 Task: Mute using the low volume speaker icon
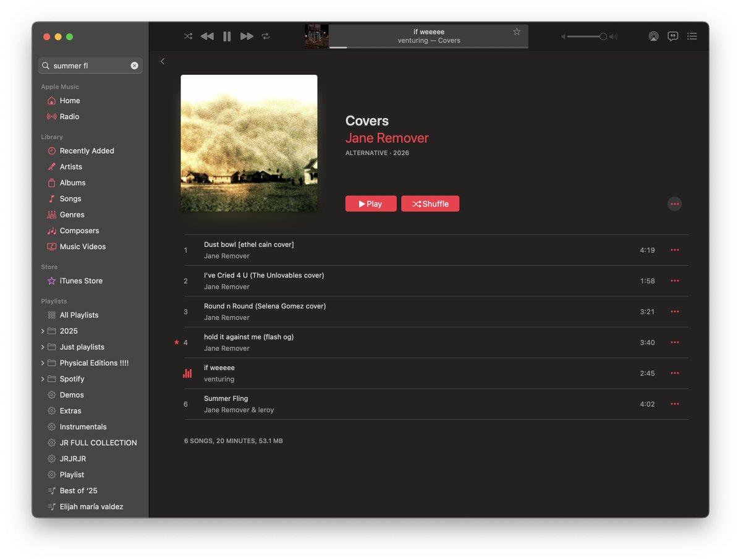coord(563,36)
